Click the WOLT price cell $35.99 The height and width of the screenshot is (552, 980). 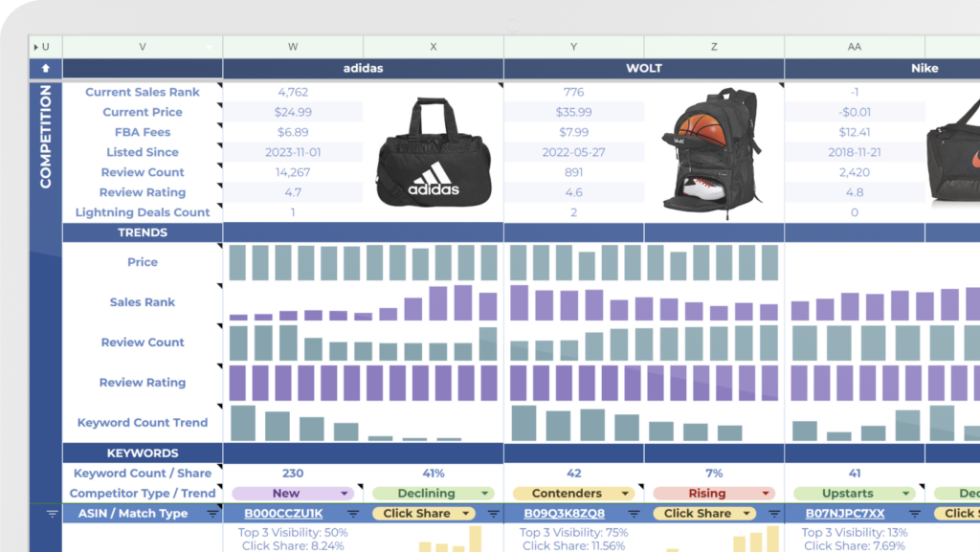(573, 112)
